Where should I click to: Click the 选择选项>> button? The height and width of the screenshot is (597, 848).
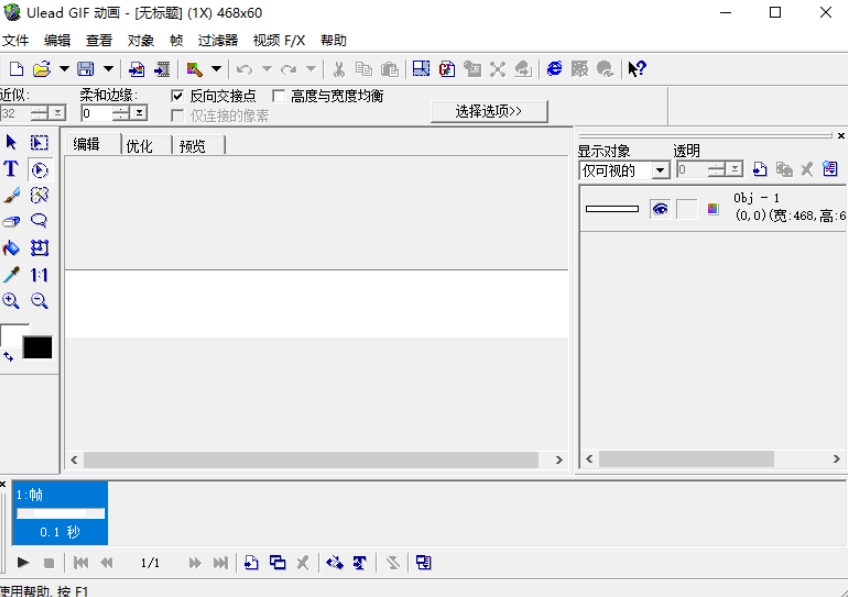[489, 111]
